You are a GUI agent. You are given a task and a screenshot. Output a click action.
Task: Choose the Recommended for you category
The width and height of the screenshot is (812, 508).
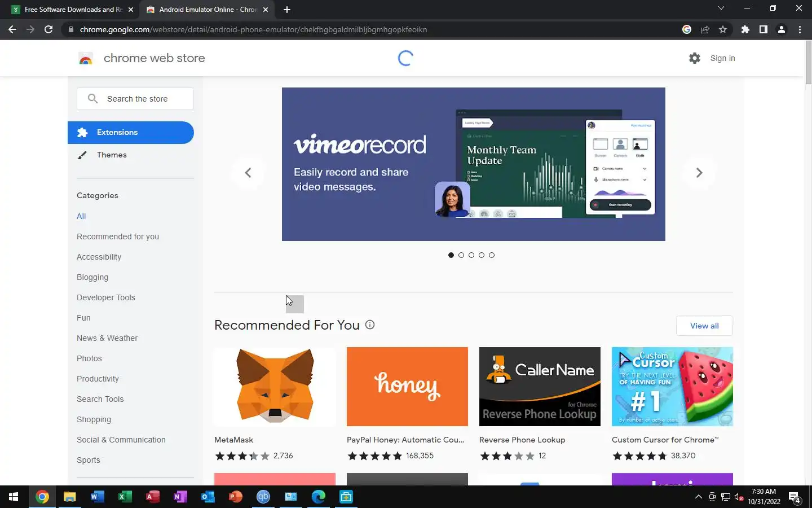[x=118, y=237]
